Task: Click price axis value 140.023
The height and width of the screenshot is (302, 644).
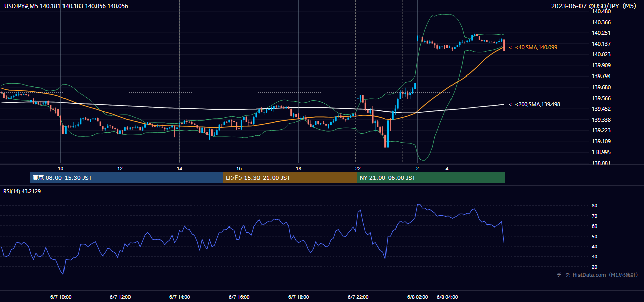Action: 600,54
